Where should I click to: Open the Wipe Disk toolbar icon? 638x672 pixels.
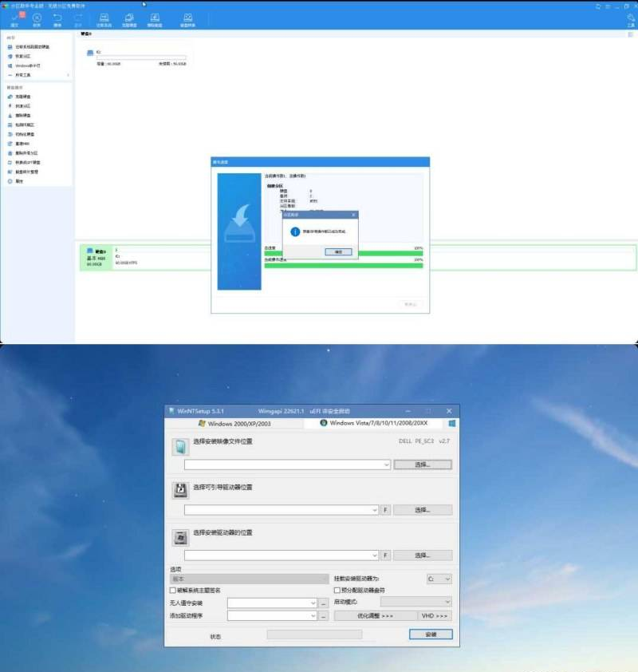click(x=155, y=20)
